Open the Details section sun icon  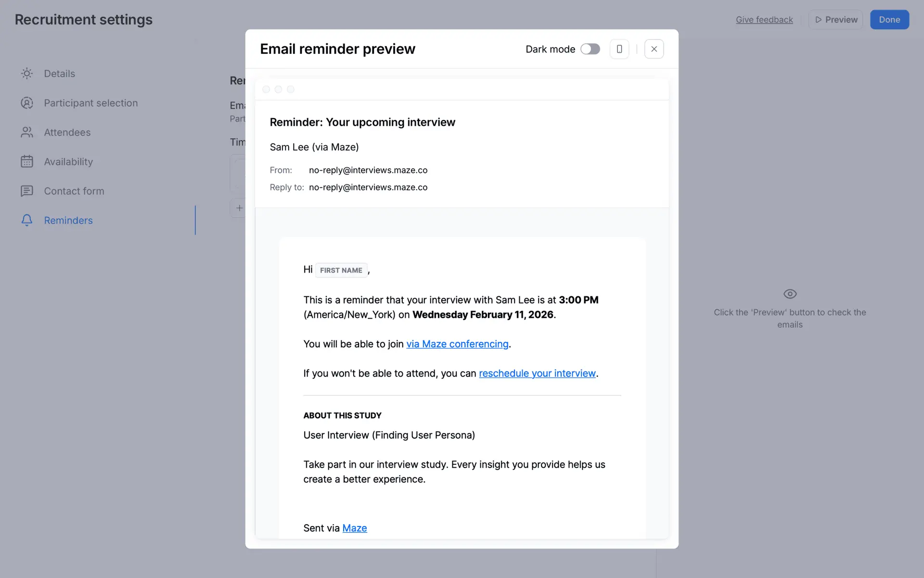27,74
